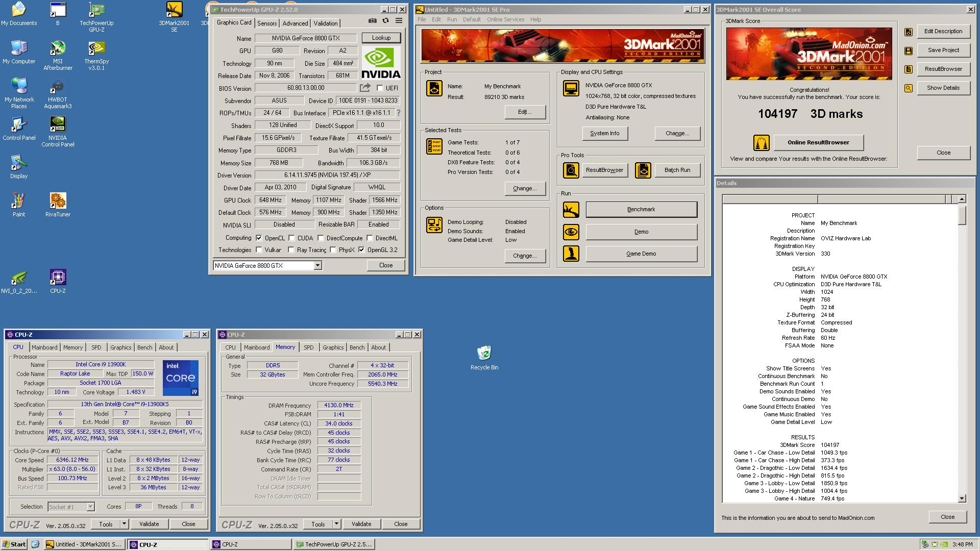
Task: Click Online ResultBrowser icon in score window
Action: point(762,143)
